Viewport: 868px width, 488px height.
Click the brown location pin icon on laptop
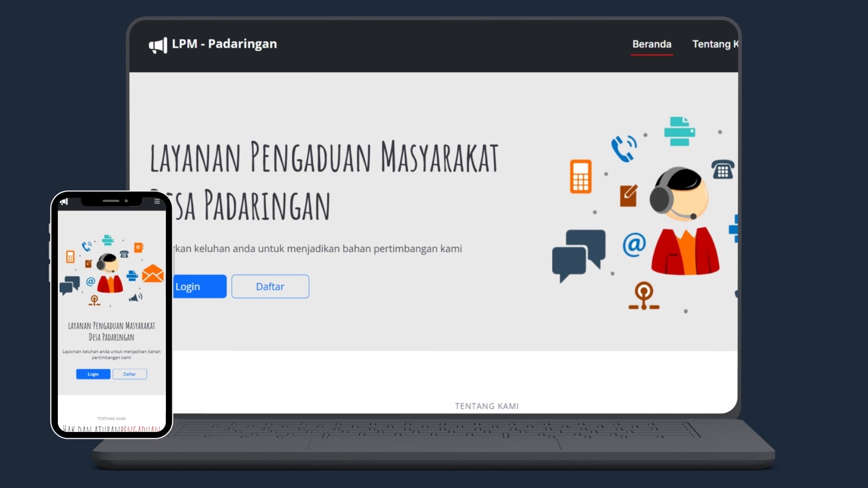coord(644,296)
